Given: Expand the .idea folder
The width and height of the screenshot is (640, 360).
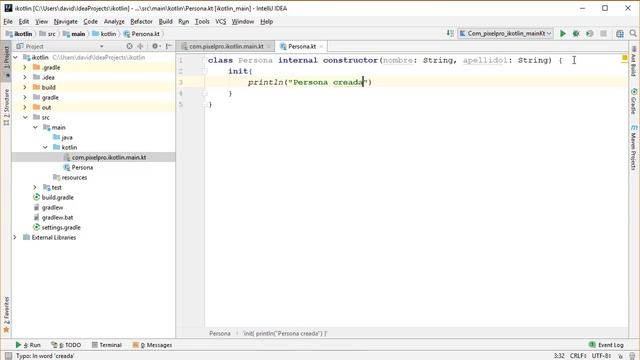Looking at the screenshot, I should [25, 77].
